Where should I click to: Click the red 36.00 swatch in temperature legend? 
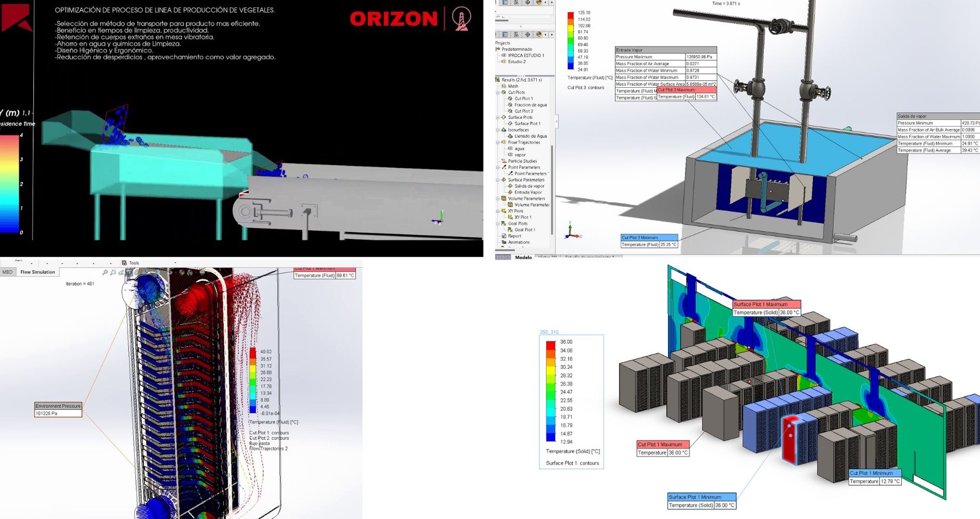[x=550, y=342]
